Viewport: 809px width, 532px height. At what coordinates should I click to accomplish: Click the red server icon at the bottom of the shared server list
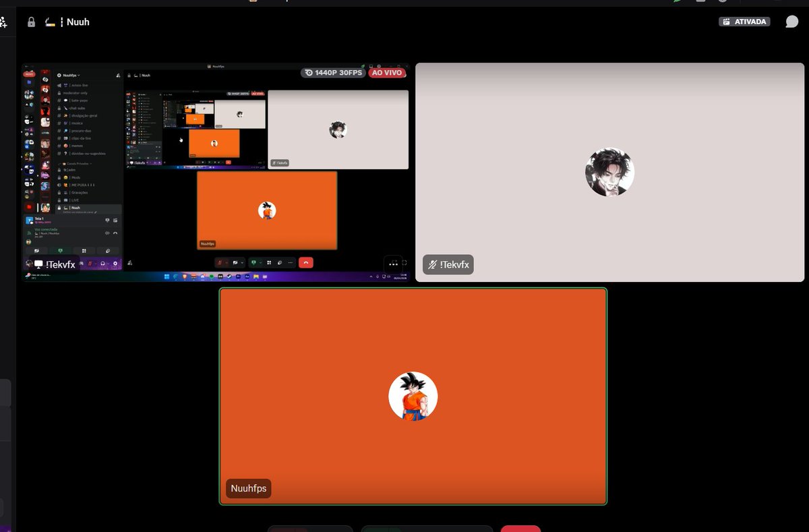tap(29, 207)
